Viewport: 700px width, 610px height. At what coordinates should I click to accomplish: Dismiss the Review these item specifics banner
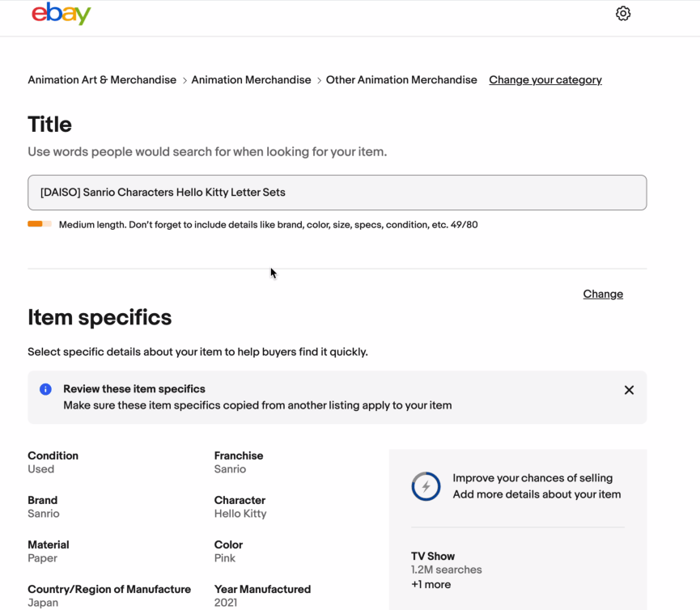pyautogui.click(x=629, y=390)
